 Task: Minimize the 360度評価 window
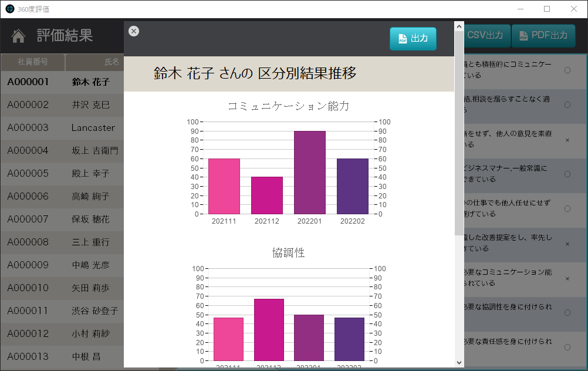[521, 9]
